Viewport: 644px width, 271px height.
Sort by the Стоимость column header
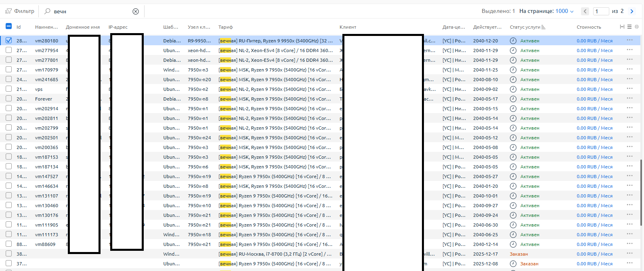pos(589,27)
